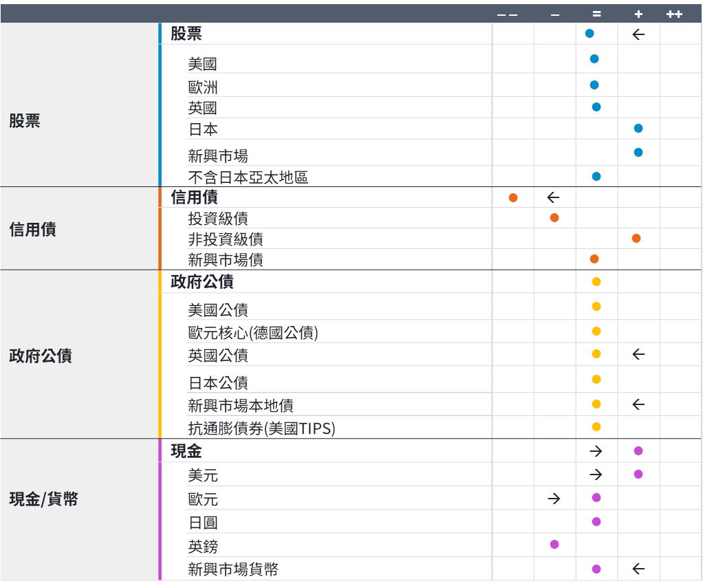The width and height of the screenshot is (703, 588).
Task: Click the right arrow in the bold 現金 row
Action: tap(596, 451)
